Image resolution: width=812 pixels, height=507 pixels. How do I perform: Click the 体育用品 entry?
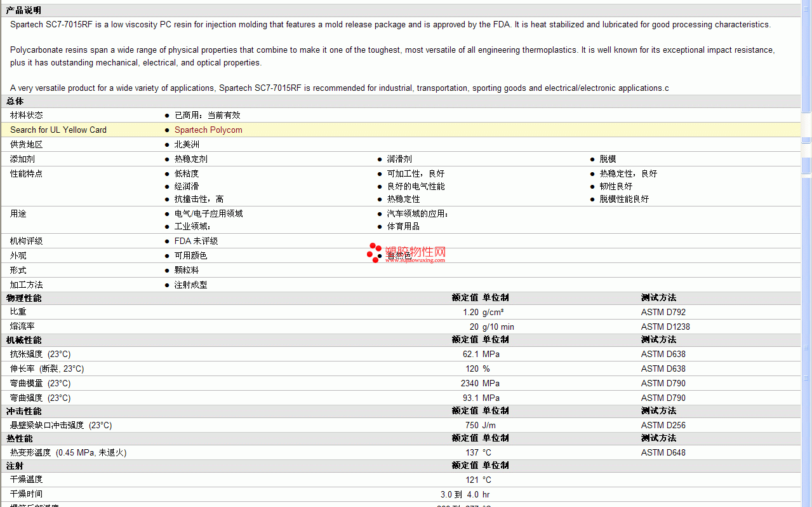tap(404, 226)
